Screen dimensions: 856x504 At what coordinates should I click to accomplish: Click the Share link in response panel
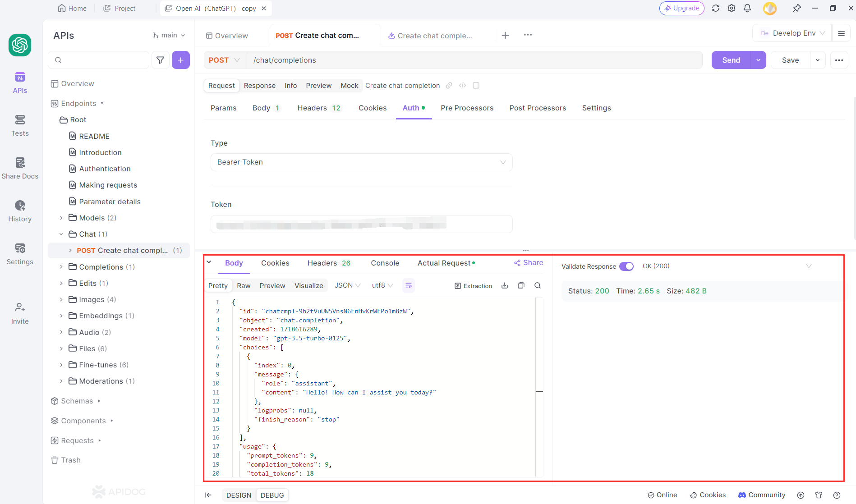pyautogui.click(x=529, y=263)
